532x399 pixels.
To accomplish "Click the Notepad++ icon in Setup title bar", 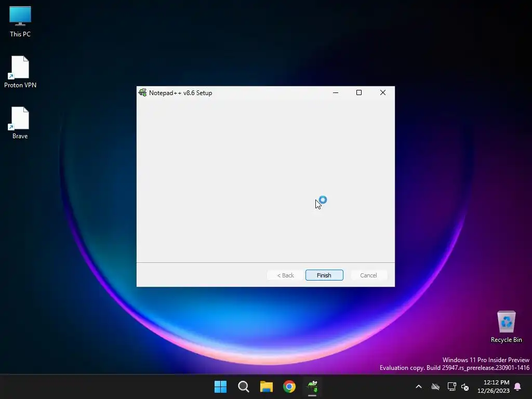I will [142, 92].
